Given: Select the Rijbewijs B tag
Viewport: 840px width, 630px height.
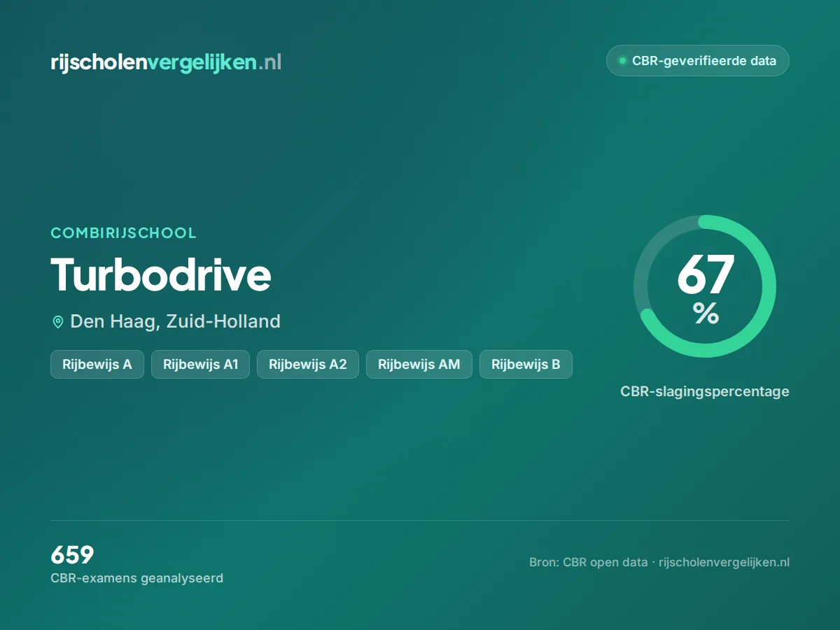Looking at the screenshot, I should pos(526,364).
